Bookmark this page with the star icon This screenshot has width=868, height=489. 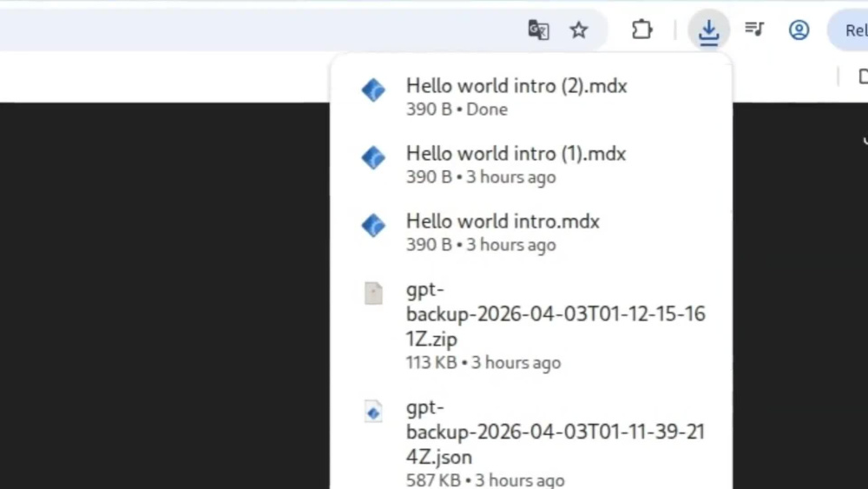coord(578,30)
